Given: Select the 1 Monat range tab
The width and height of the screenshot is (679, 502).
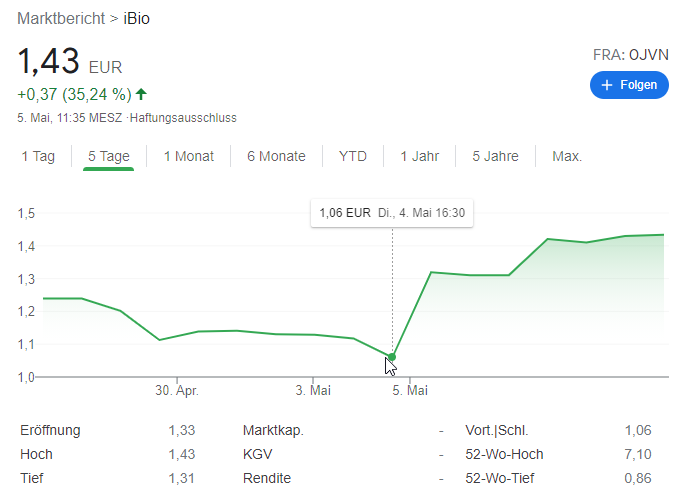Looking at the screenshot, I should (x=189, y=156).
